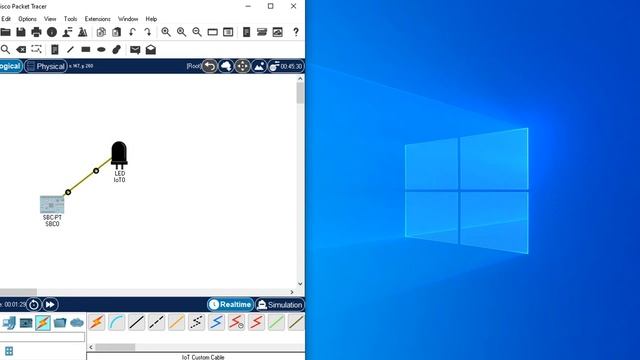Pick the curved light-blue Console cable
This screenshot has width=640, height=360.
(x=117, y=322)
